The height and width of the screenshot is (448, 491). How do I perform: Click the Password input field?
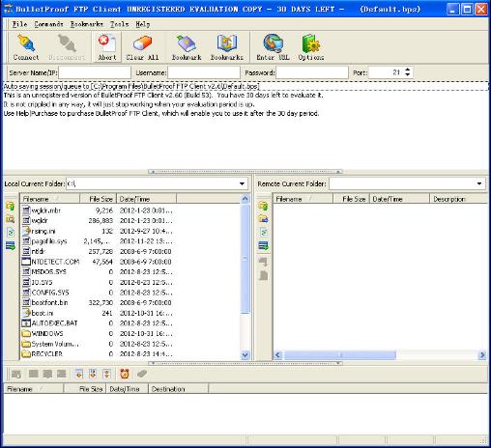[x=312, y=72]
